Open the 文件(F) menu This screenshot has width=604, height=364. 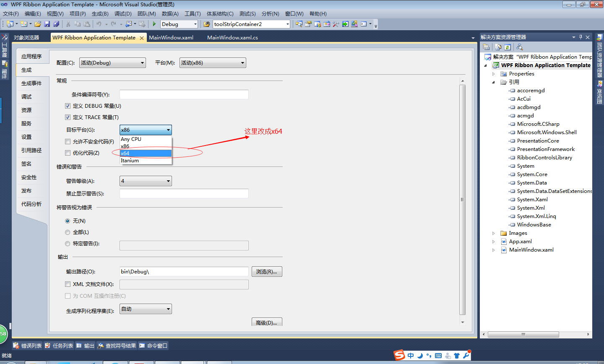(11, 14)
